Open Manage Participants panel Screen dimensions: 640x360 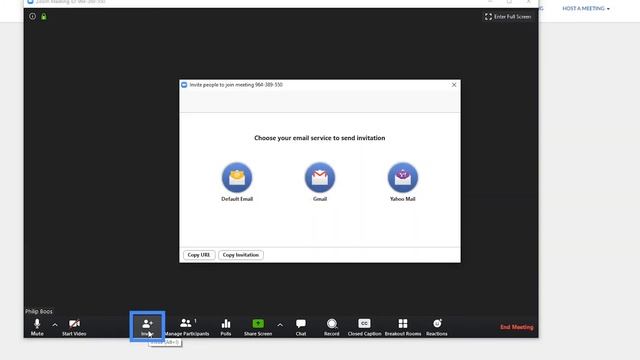tap(187, 327)
